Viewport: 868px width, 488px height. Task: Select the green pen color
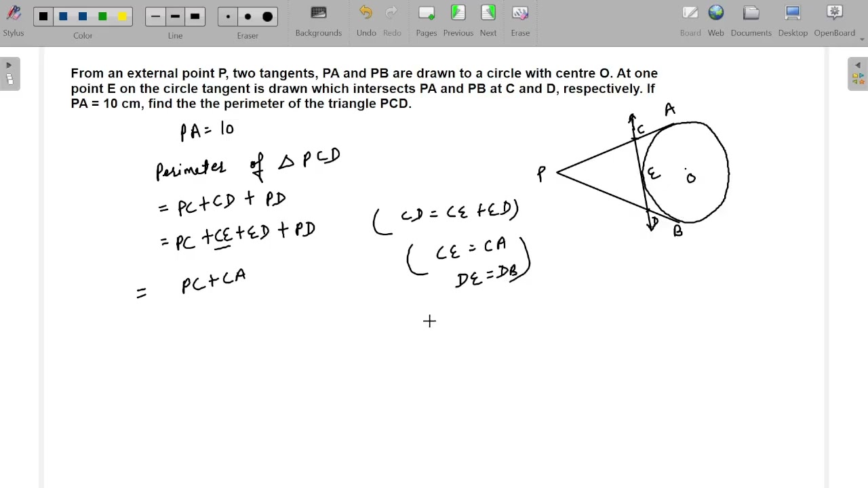[x=102, y=16]
